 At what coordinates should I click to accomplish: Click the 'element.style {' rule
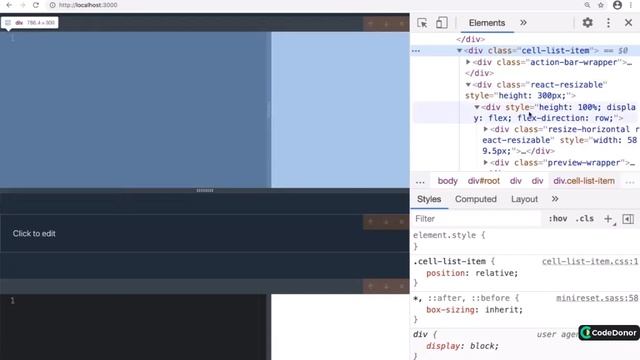pos(449,235)
